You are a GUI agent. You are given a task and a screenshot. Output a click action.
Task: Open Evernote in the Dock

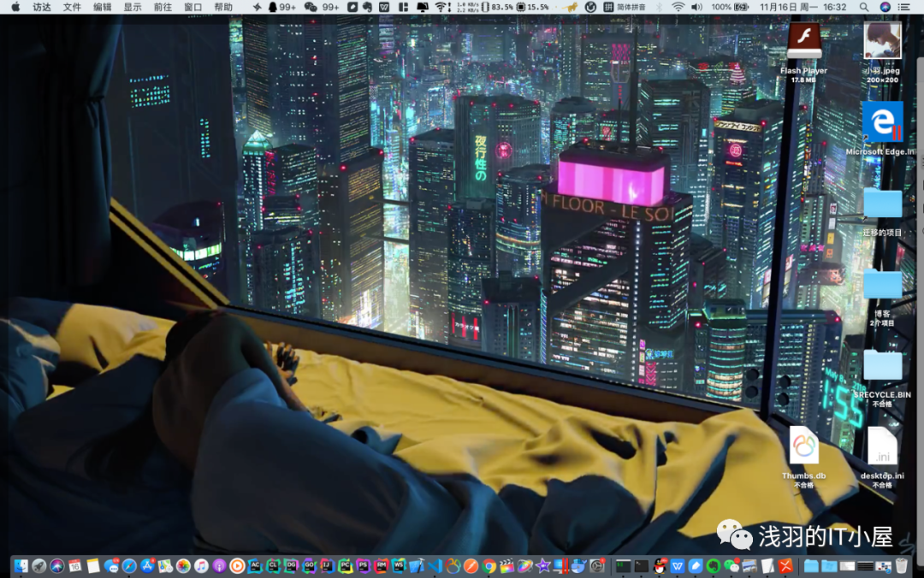(713, 566)
